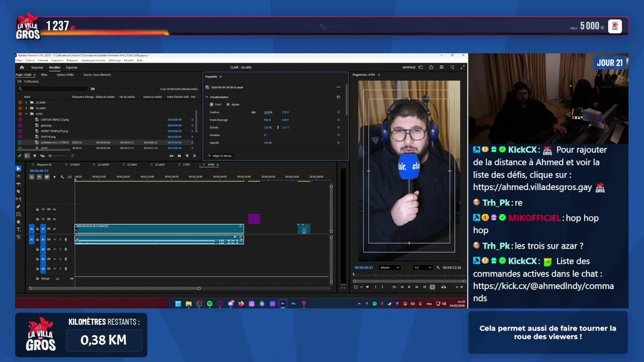The height and width of the screenshot is (362, 644).
Task: Select the Pen tool
Action: coord(18,207)
